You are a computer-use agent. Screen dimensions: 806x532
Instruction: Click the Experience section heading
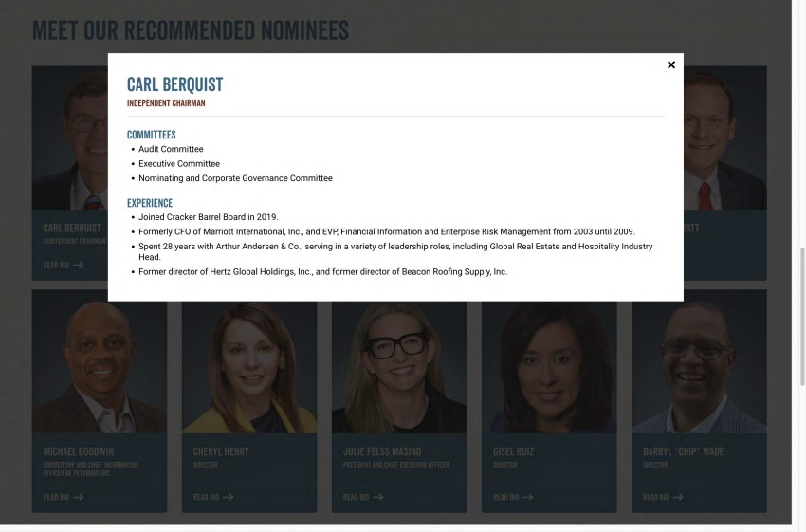click(150, 203)
